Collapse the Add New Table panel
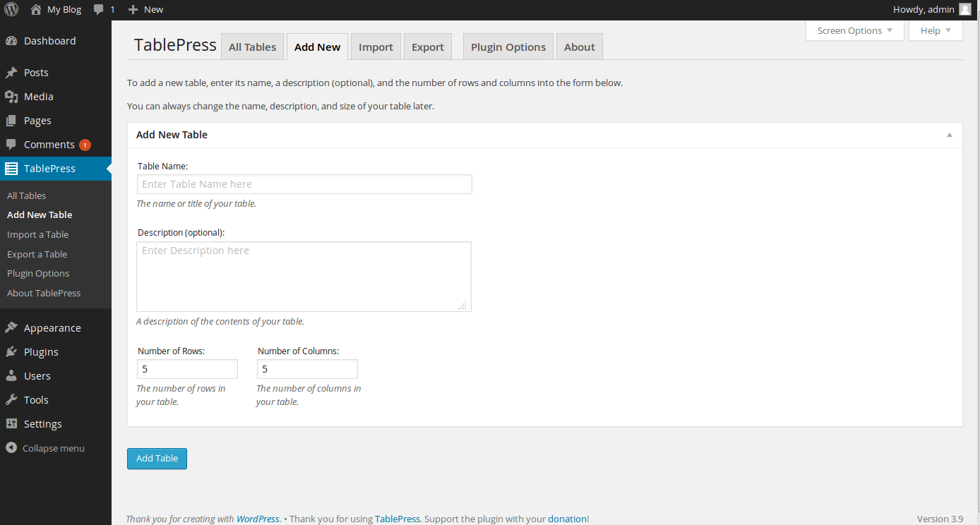This screenshot has width=980, height=525. 950,135
